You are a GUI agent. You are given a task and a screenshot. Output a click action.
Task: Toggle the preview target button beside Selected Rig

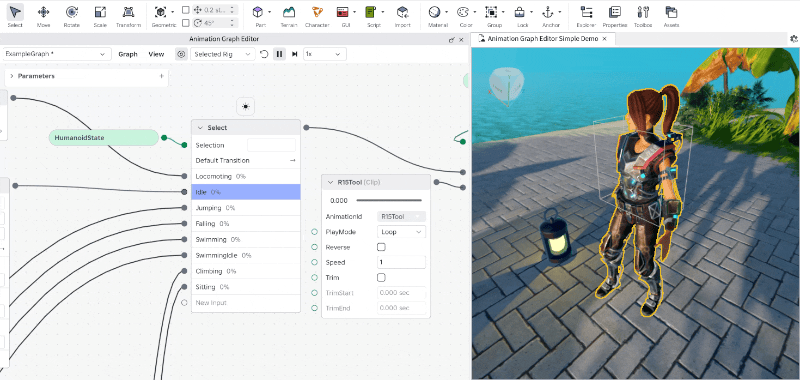tap(181, 54)
